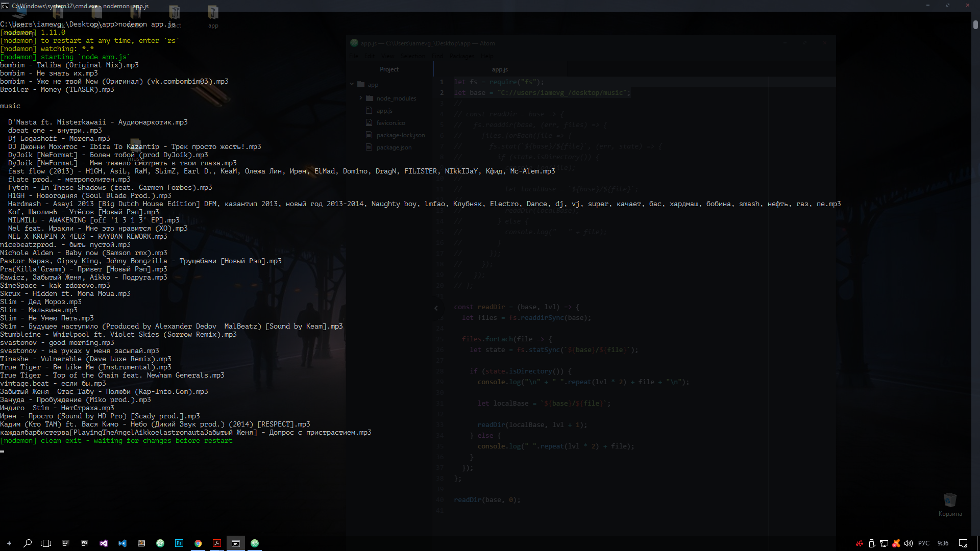
Task: Open the clock showing 9:36
Action: [943, 543]
